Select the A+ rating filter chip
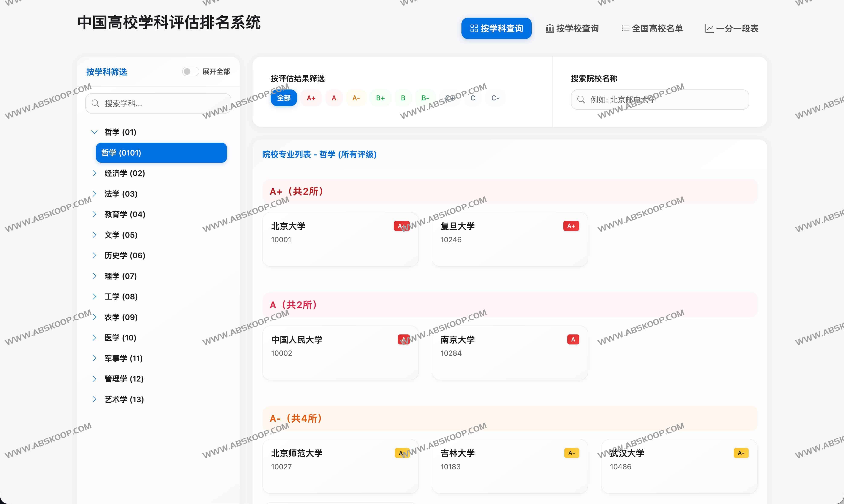This screenshot has width=844, height=504. (x=311, y=98)
